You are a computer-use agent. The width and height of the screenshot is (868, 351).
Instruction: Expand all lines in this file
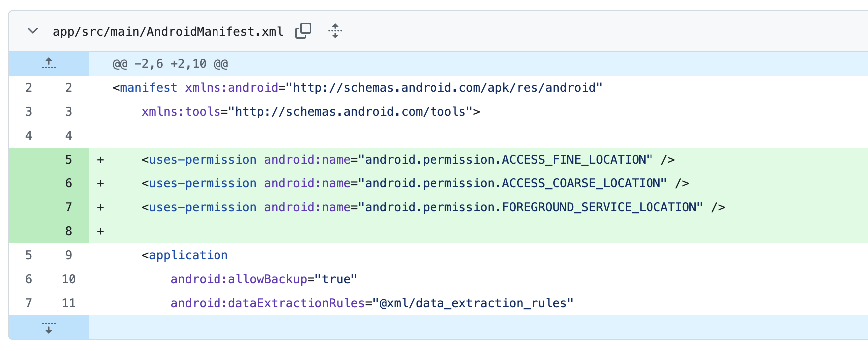(335, 31)
